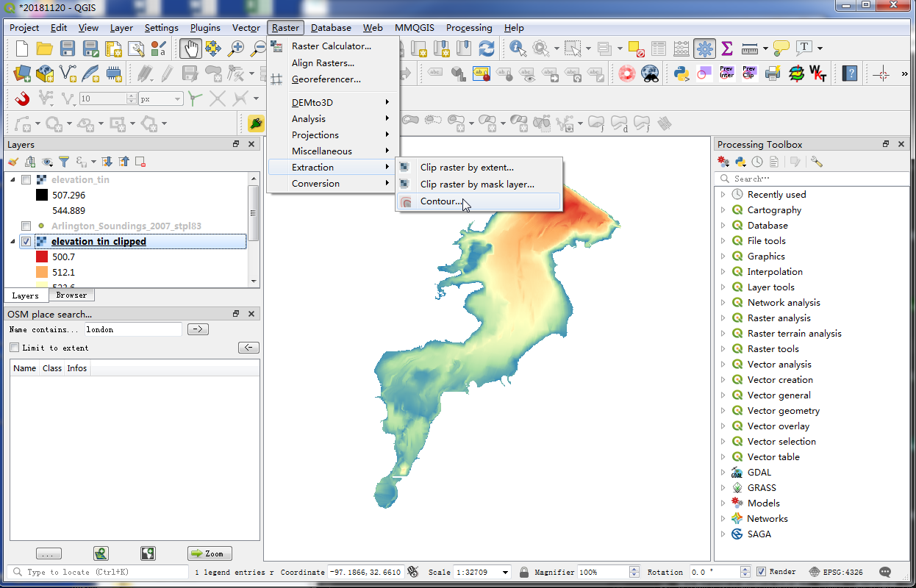Expand the SAGA toolbox group
Viewport: 916px width, 588px height.
[723, 534]
